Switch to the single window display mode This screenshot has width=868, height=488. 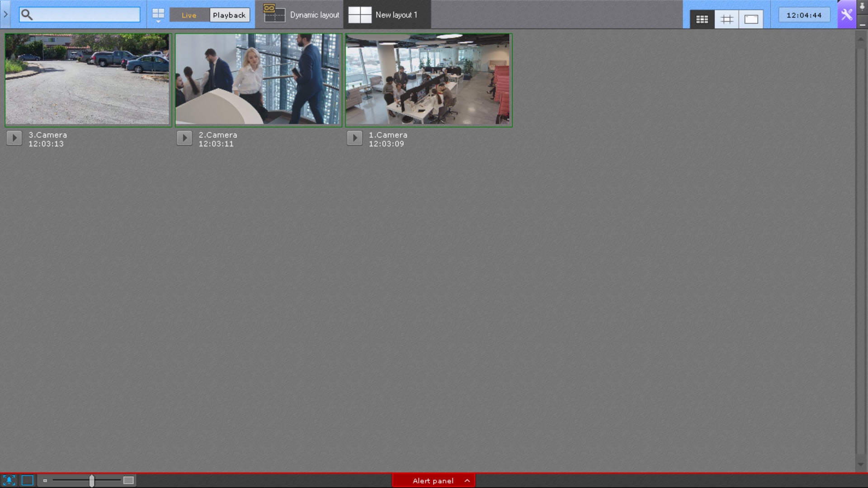click(x=751, y=19)
